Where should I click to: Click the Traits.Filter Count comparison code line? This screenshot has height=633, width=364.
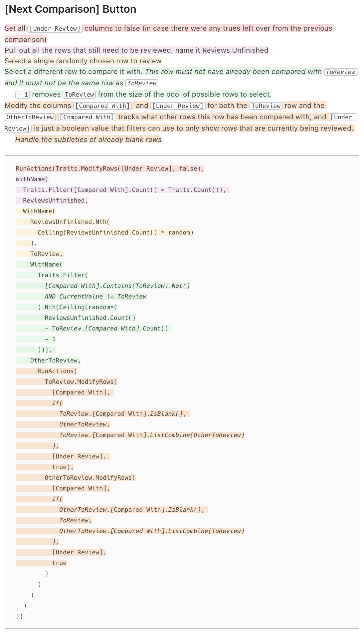point(124,190)
